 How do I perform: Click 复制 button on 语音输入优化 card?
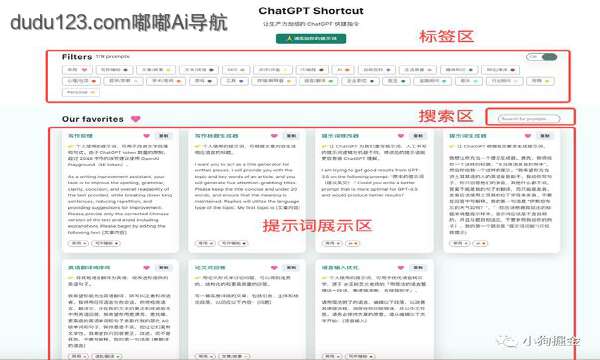(x=418, y=267)
